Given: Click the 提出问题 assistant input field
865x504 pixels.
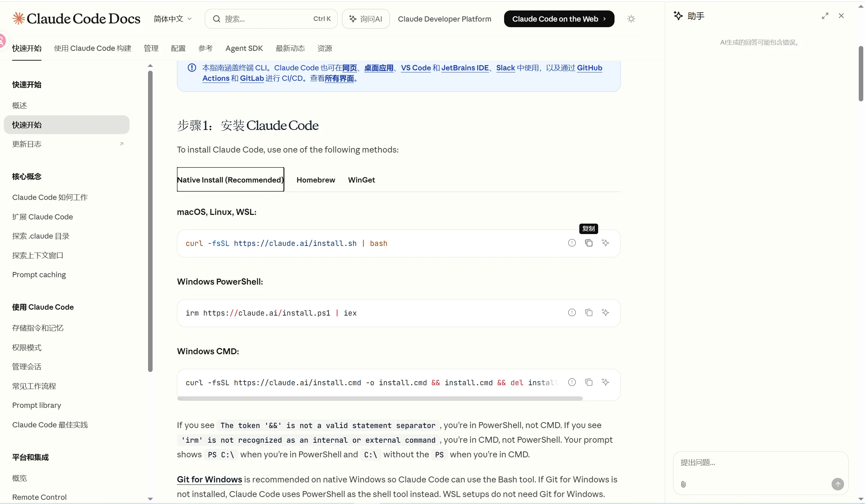Looking at the screenshot, I should tap(760, 463).
